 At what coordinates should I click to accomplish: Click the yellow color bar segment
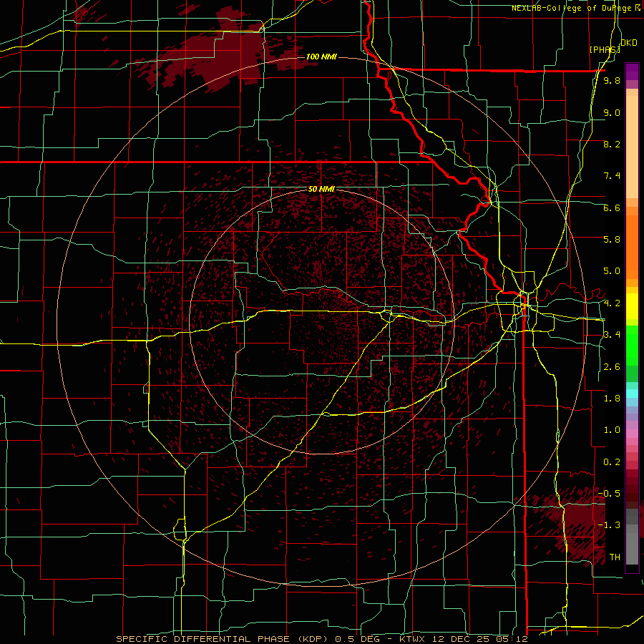point(632,306)
